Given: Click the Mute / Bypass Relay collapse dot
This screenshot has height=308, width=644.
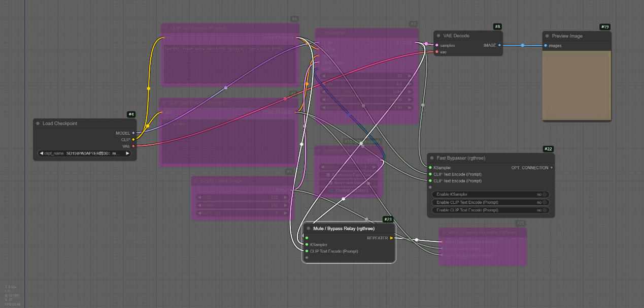Looking at the screenshot, I should click(308, 229).
